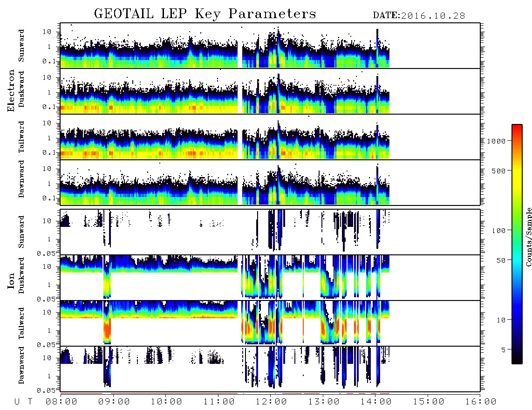
Task: Click the 'U T' time axis label
Action: click(x=23, y=402)
